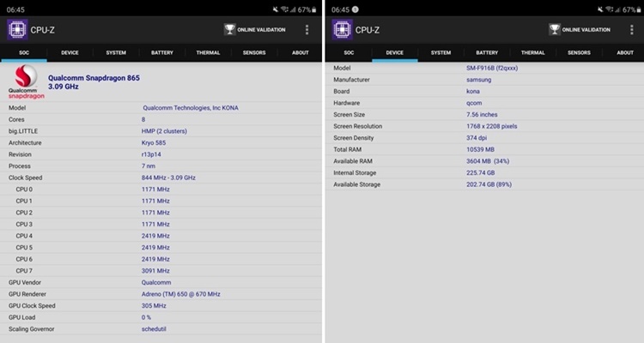Click '305 MHz' GPU clock speed value

(x=154, y=305)
